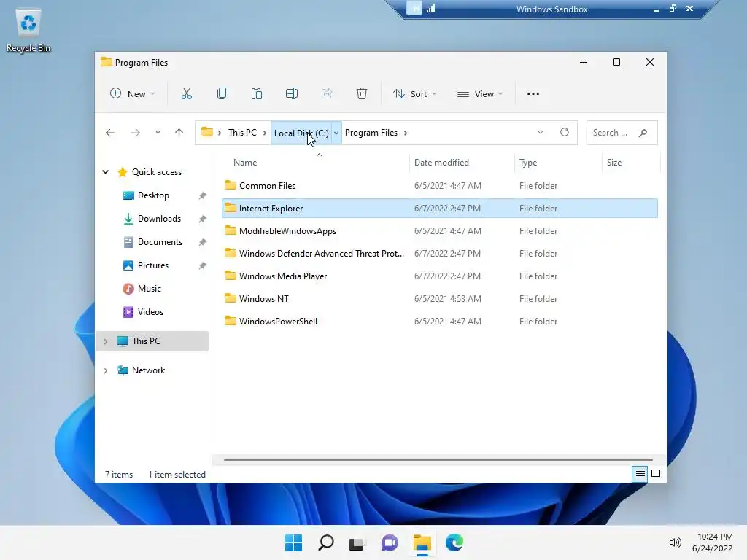Select the Internet Explorer folder
Viewport: 747px width, 560px height.
coord(440,208)
